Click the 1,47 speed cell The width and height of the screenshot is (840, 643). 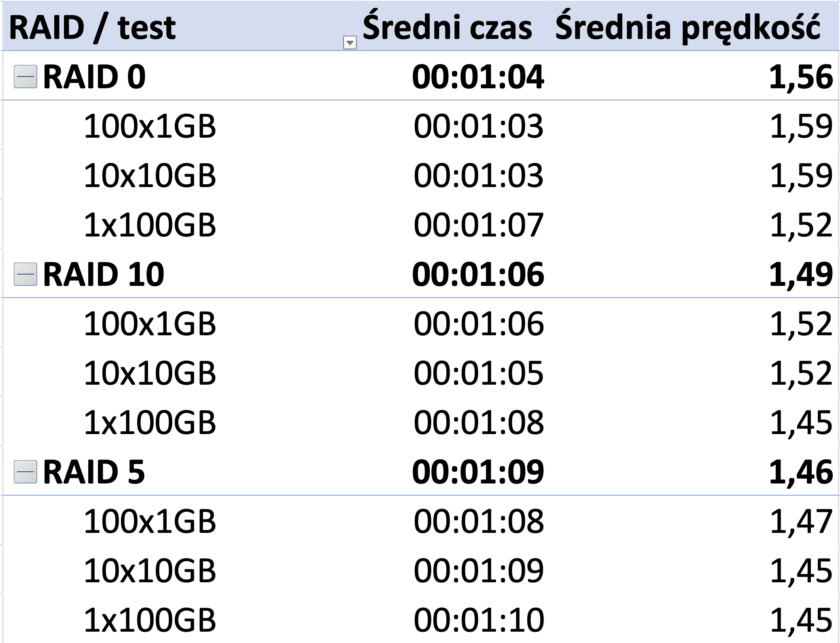click(801, 521)
